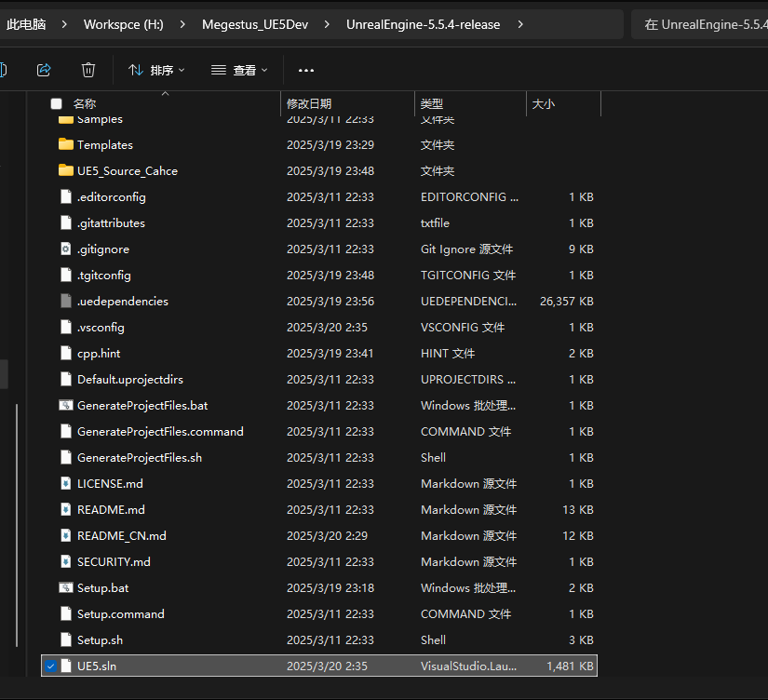
Task: Click the VisualStudio.Lau... type cell
Action: [x=468, y=666]
